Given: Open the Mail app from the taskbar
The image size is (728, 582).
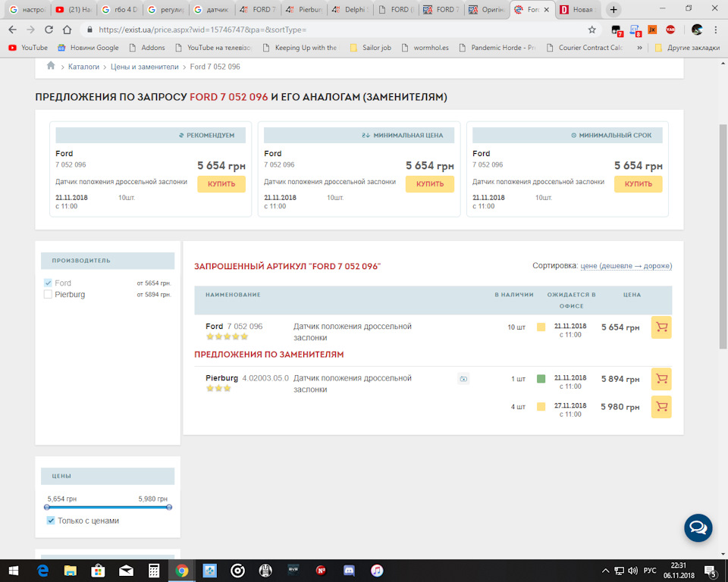Looking at the screenshot, I should coord(126,571).
